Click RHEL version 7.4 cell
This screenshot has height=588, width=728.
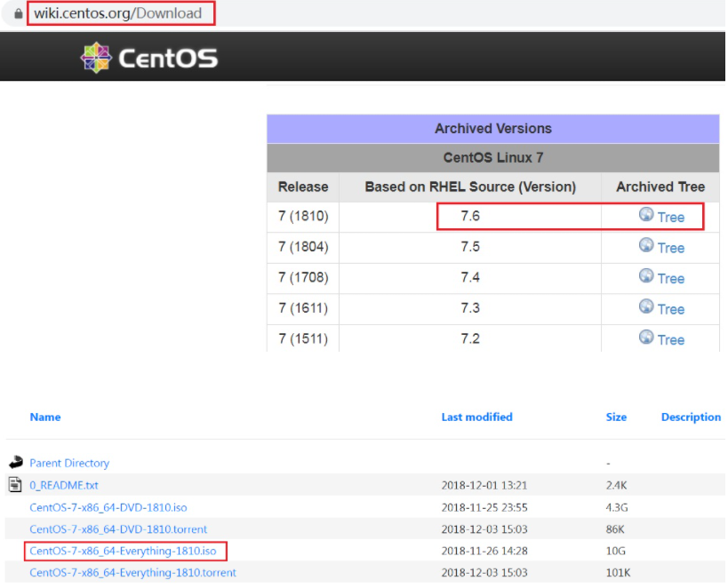pos(470,277)
